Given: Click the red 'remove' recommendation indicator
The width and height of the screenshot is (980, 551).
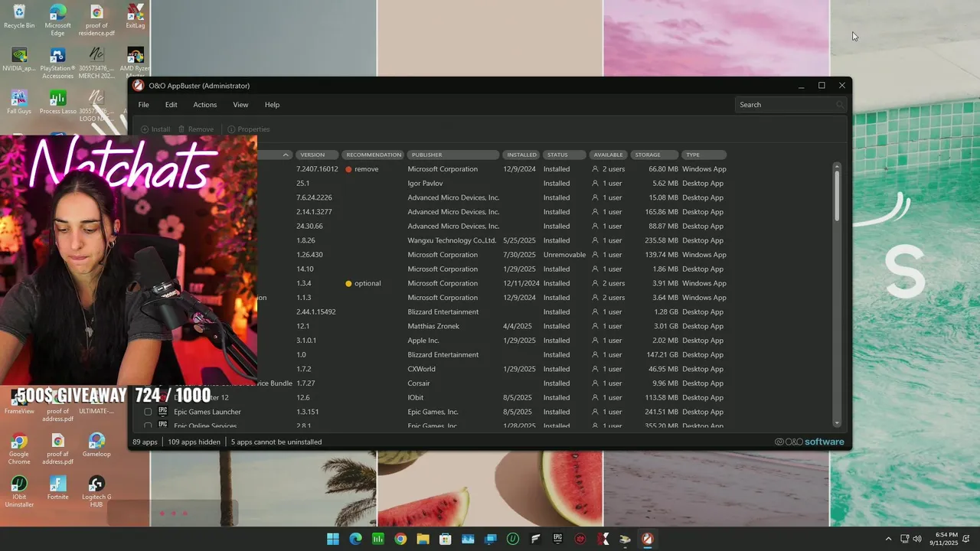Looking at the screenshot, I should pyautogui.click(x=348, y=169).
